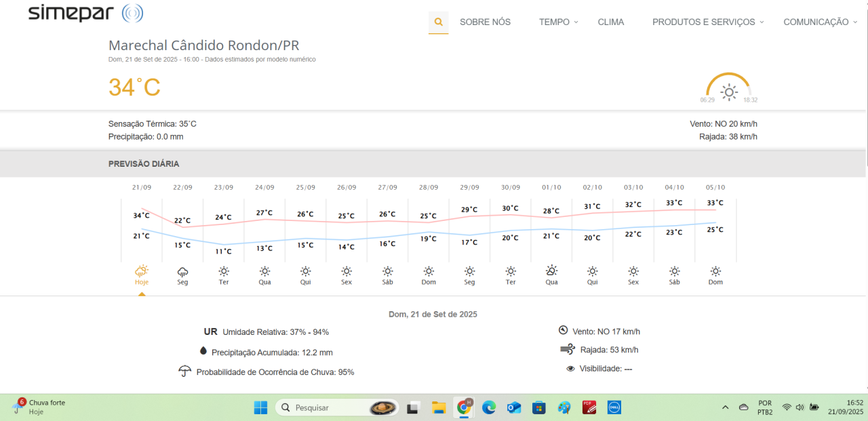Expand the PRODUTOS E SERVIÇOS menu
The image size is (868, 421).
coord(708,22)
